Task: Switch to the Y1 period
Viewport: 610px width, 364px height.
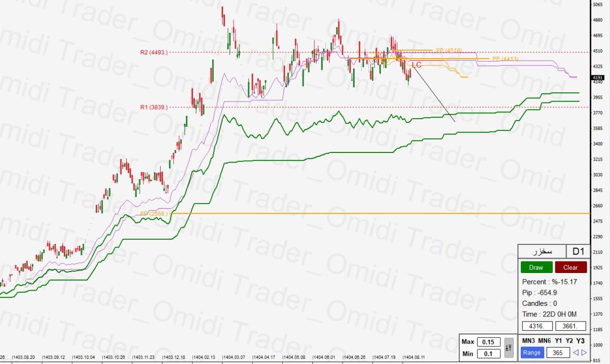Action: (558, 341)
